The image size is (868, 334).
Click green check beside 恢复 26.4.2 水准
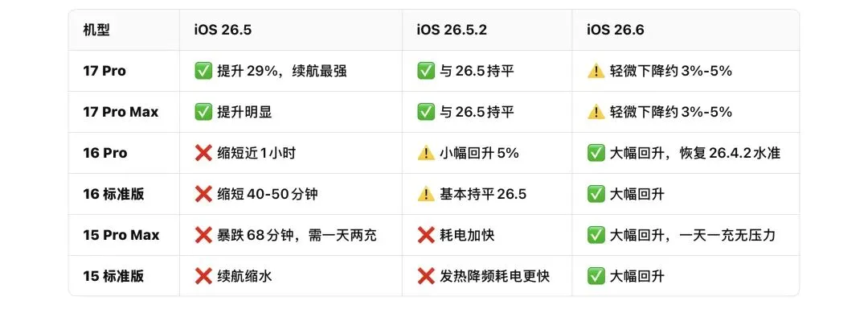coord(596,153)
